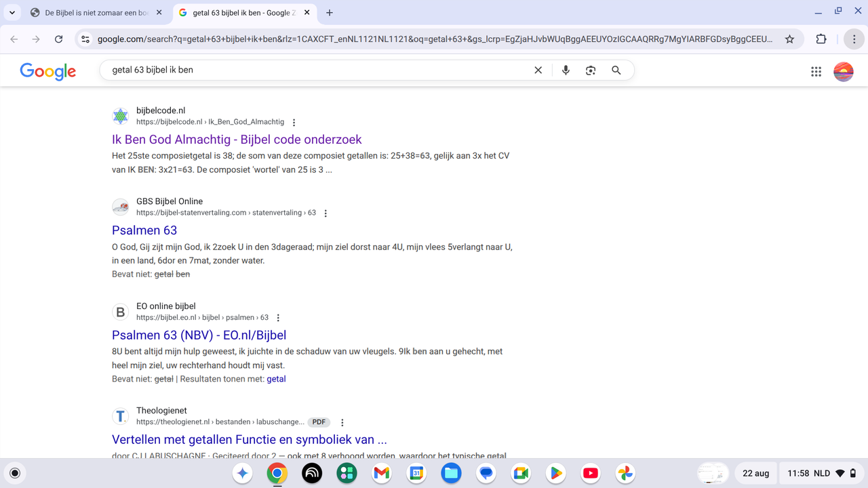Open 'Psalmen 63 (NBV) - EO.nl/Bijbel' link
Image resolution: width=868 pixels, height=488 pixels.
(199, 335)
